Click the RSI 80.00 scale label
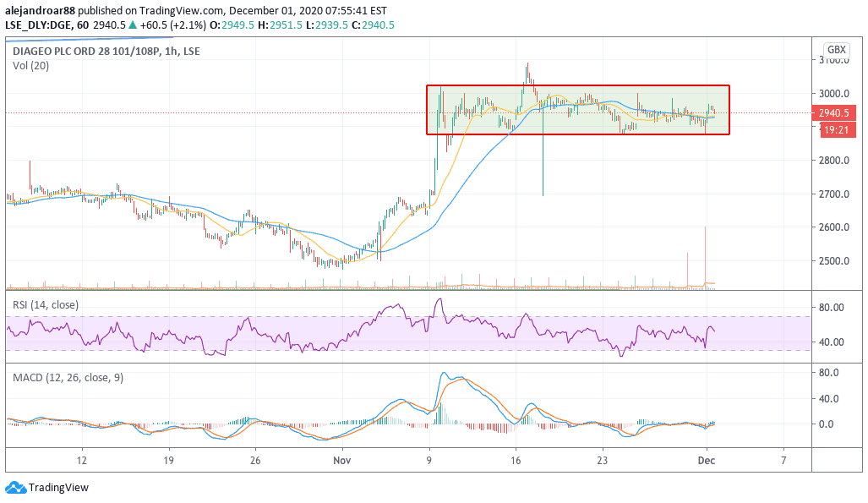 (x=832, y=308)
